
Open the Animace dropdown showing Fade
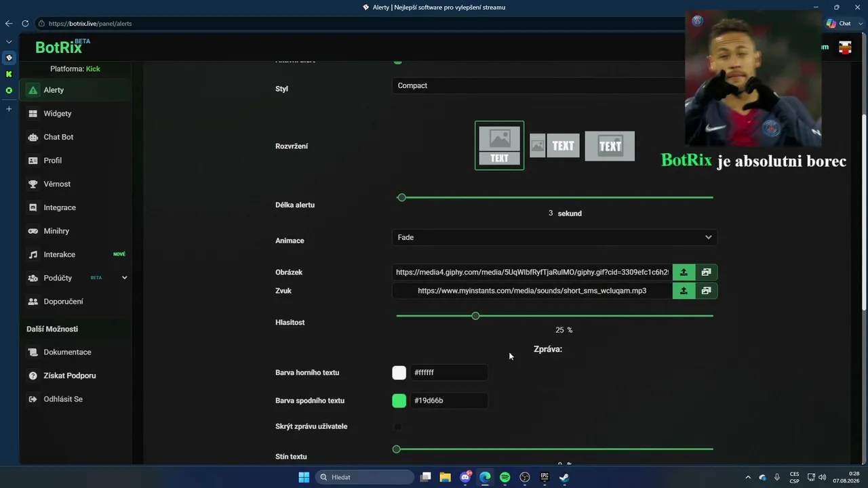click(555, 237)
